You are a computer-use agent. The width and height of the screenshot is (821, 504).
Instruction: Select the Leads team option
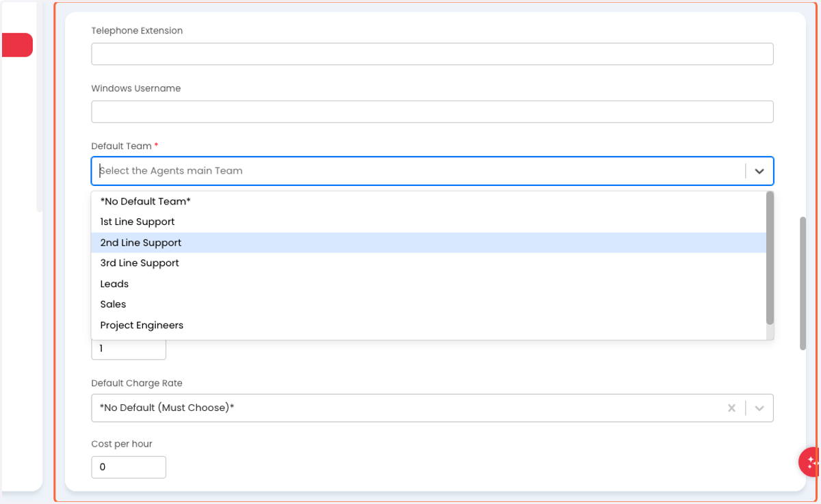(x=428, y=284)
